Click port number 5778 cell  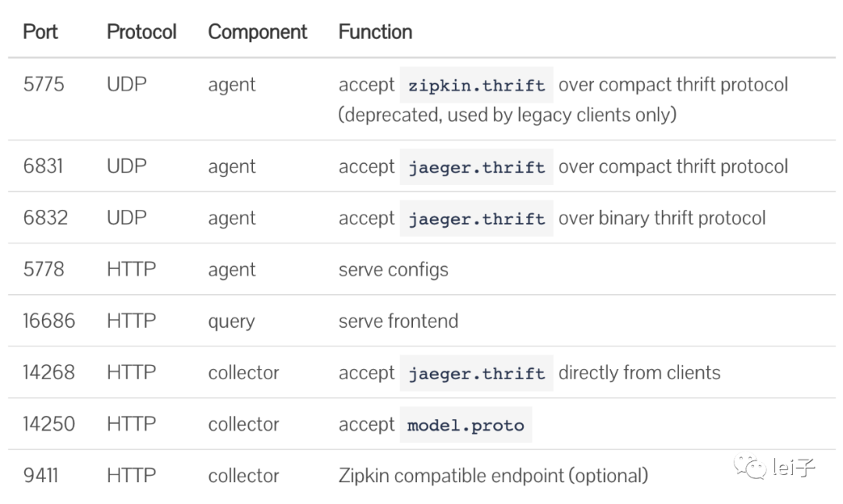pos(44,270)
